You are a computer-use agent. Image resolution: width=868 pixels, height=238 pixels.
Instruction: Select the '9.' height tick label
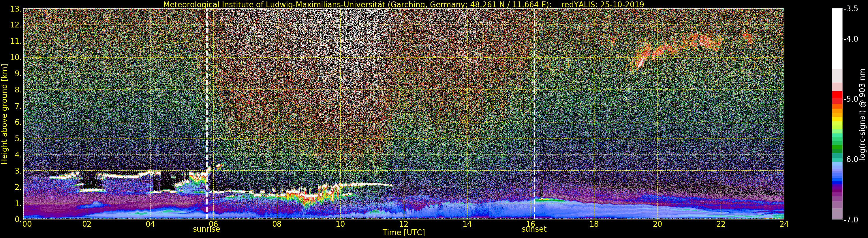point(18,74)
